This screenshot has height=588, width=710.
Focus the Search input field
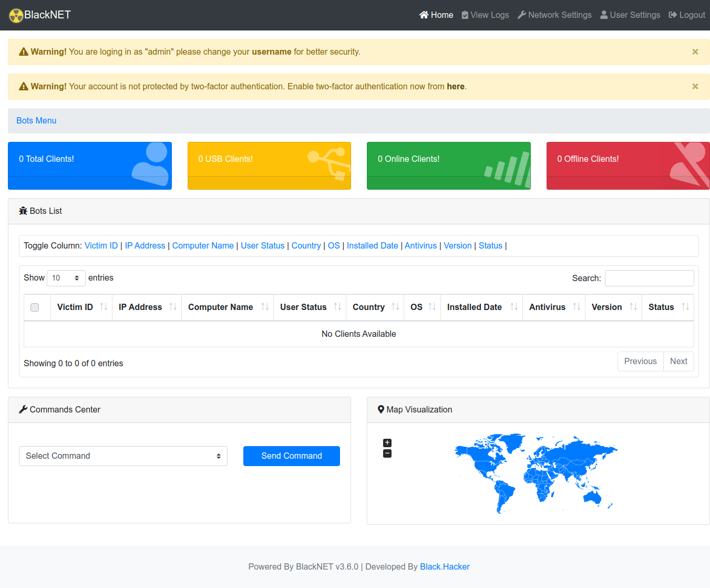tap(649, 278)
